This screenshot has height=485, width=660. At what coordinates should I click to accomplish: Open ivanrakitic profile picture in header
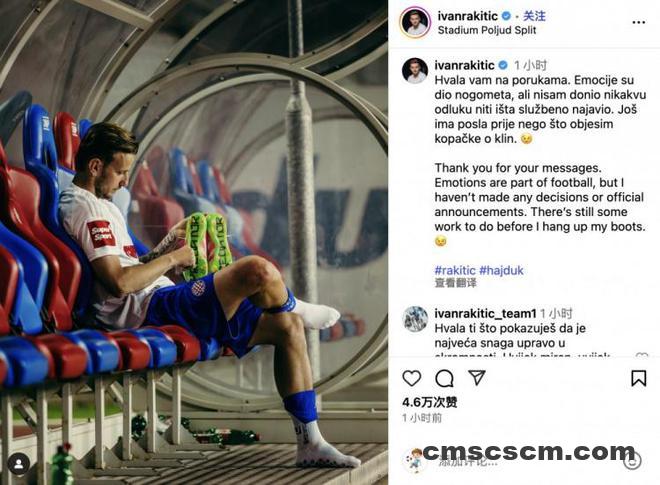(x=415, y=22)
